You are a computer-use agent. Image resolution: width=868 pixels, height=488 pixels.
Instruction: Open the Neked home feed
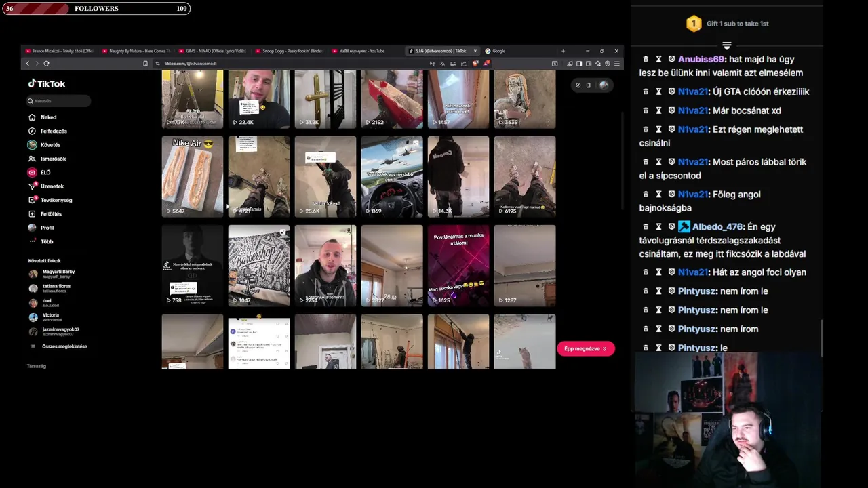click(x=43, y=117)
